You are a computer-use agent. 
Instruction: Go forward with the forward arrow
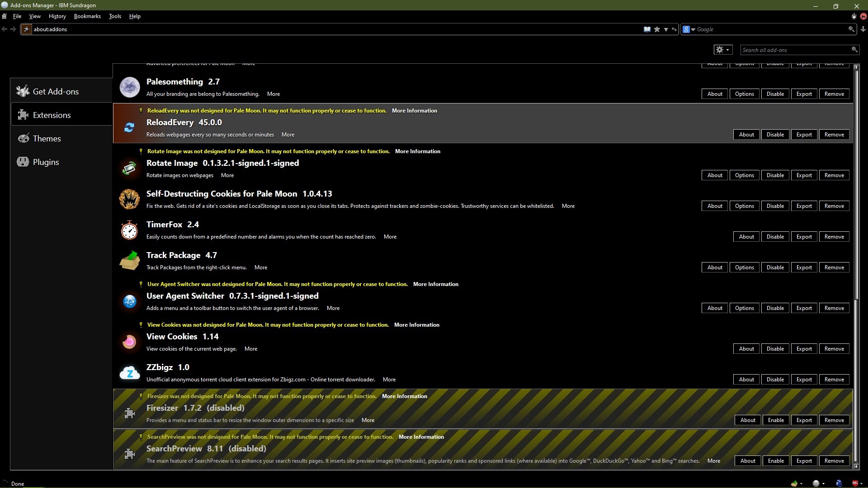tap(13, 29)
